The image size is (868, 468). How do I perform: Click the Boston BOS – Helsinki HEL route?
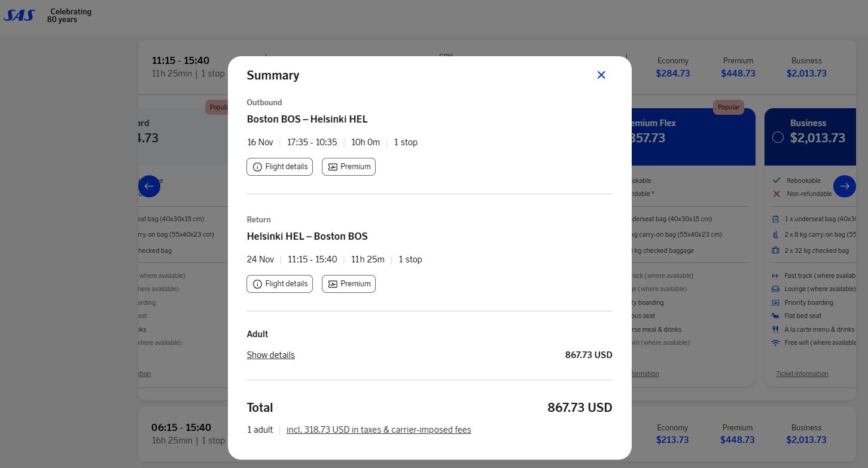tap(307, 119)
